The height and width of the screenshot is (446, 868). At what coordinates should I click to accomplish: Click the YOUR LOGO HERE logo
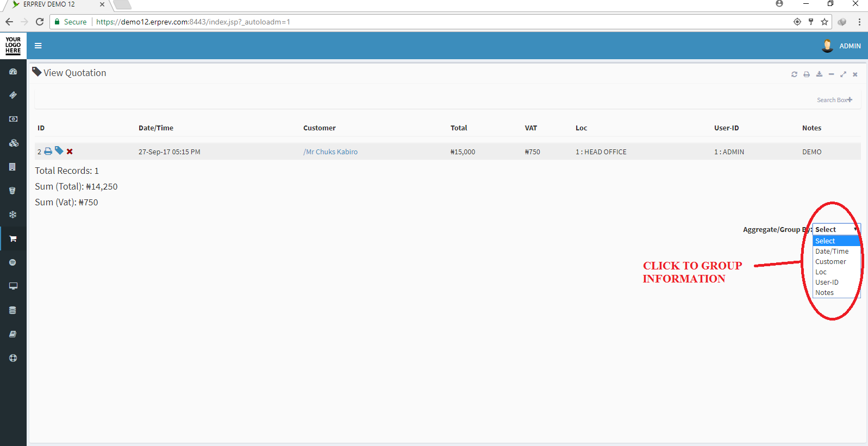[x=13, y=46]
